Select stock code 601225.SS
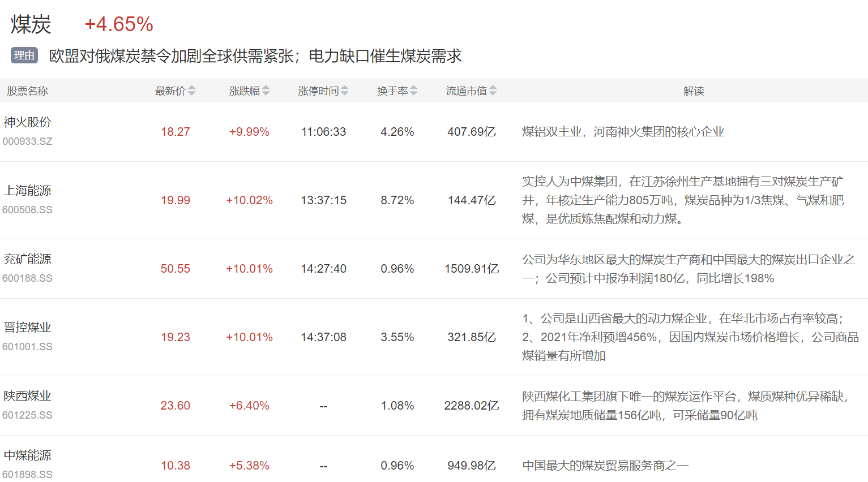Viewport: 868px width, 482px height. click(27, 415)
